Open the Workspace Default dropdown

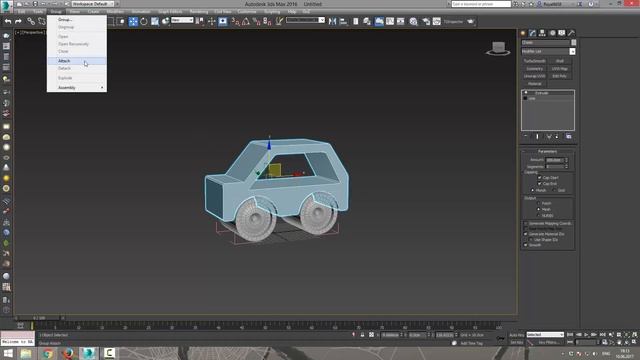coord(93,4)
